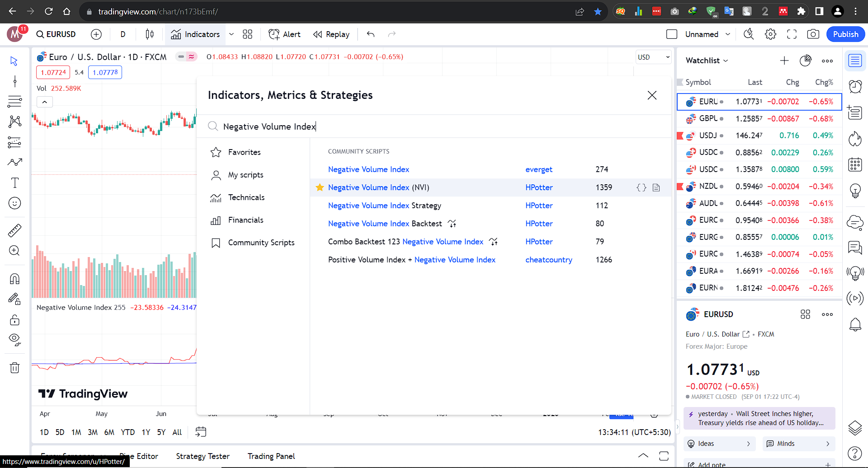The image size is (868, 468).
Task: Open the Indicators dialog from toolbar
Action: (195, 34)
